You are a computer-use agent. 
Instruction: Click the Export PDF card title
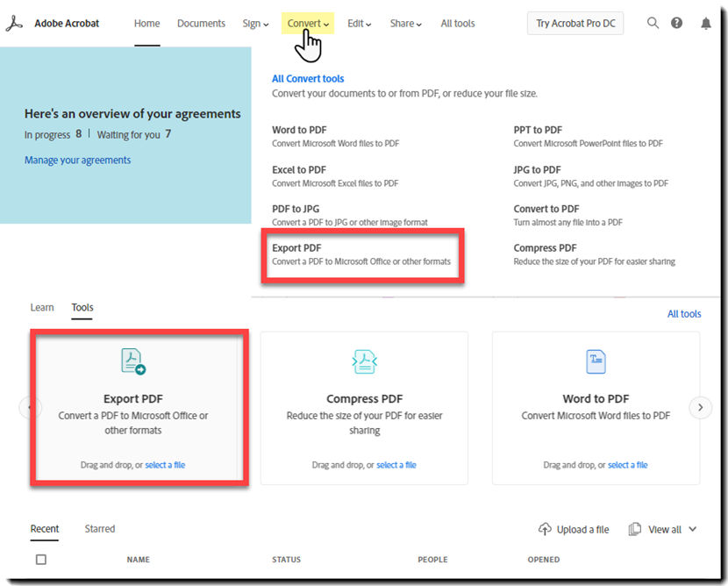pyautogui.click(x=133, y=399)
